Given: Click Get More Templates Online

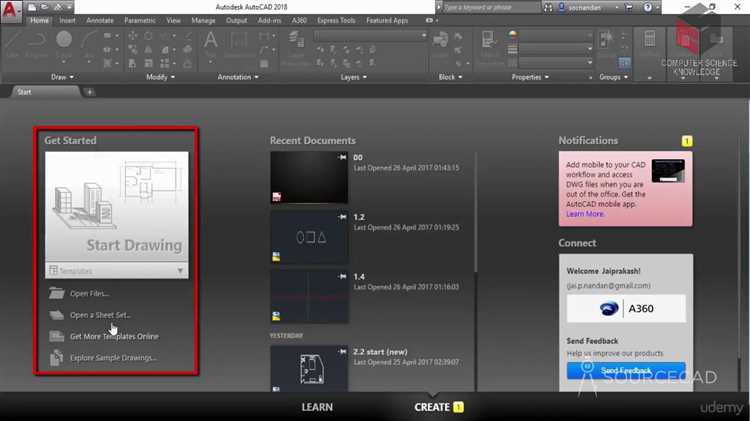Looking at the screenshot, I should coord(114,336).
